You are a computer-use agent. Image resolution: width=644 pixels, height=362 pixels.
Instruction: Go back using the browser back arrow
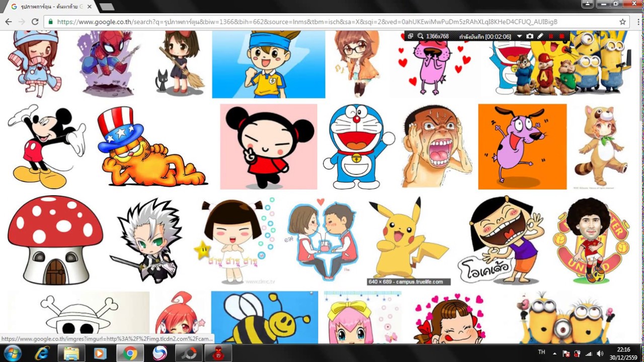8,22
